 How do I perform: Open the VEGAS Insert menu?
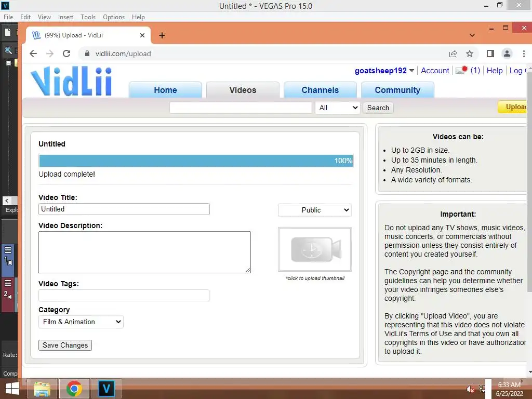click(65, 17)
